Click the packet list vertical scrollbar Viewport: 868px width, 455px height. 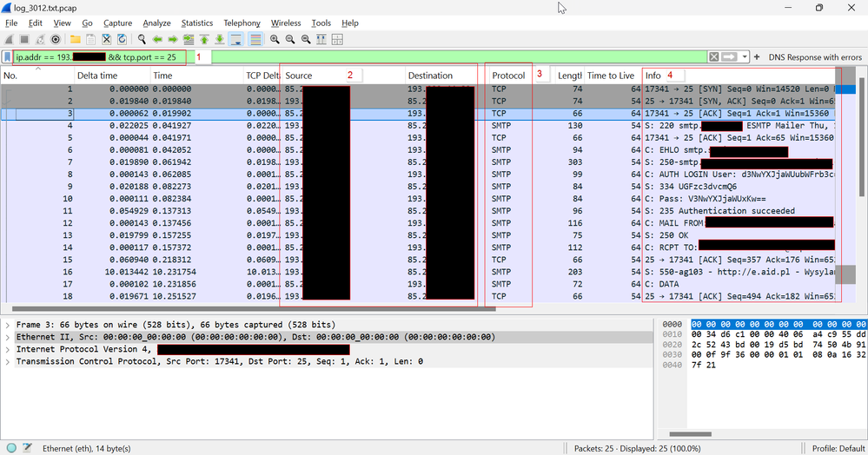tap(861, 138)
